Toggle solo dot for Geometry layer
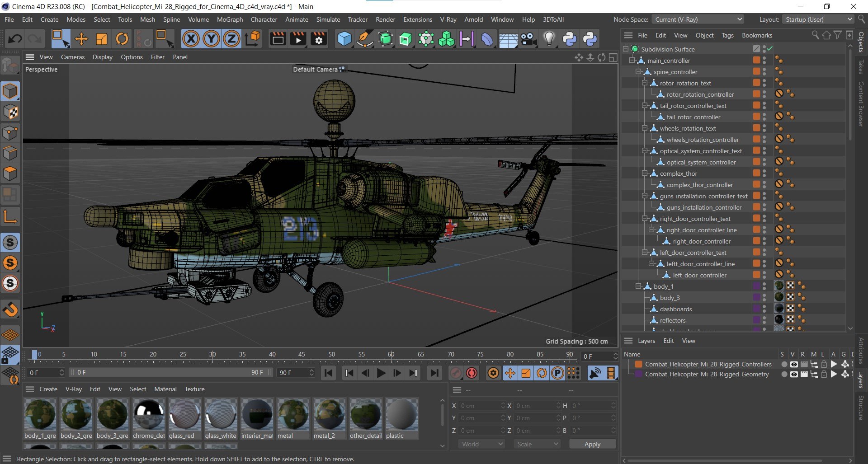The image size is (868, 464). (x=784, y=374)
